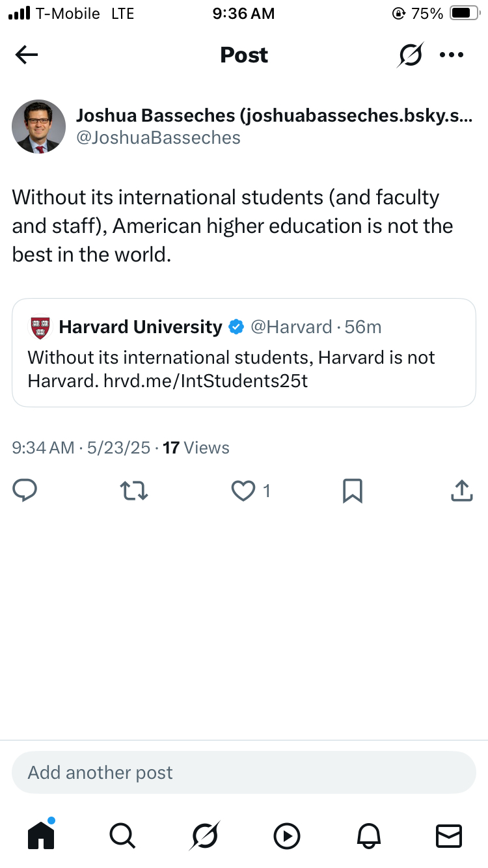
Task: Bookmark this post
Action: coord(352,491)
